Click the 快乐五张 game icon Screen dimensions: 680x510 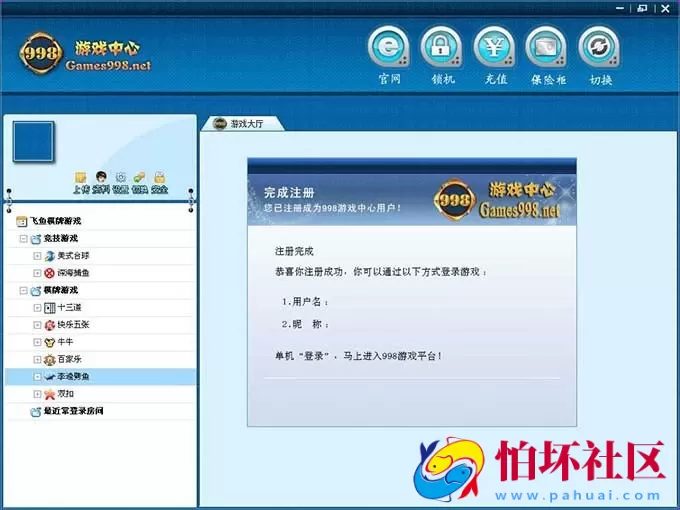50,325
